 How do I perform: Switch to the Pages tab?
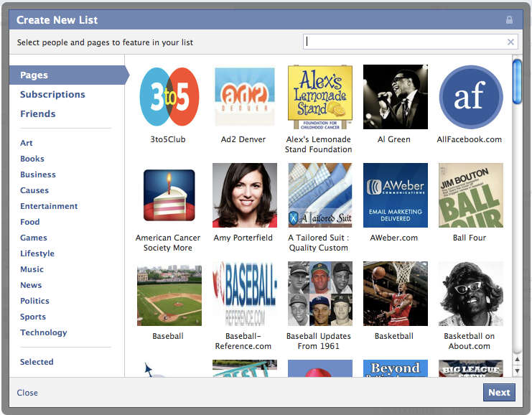(x=67, y=75)
